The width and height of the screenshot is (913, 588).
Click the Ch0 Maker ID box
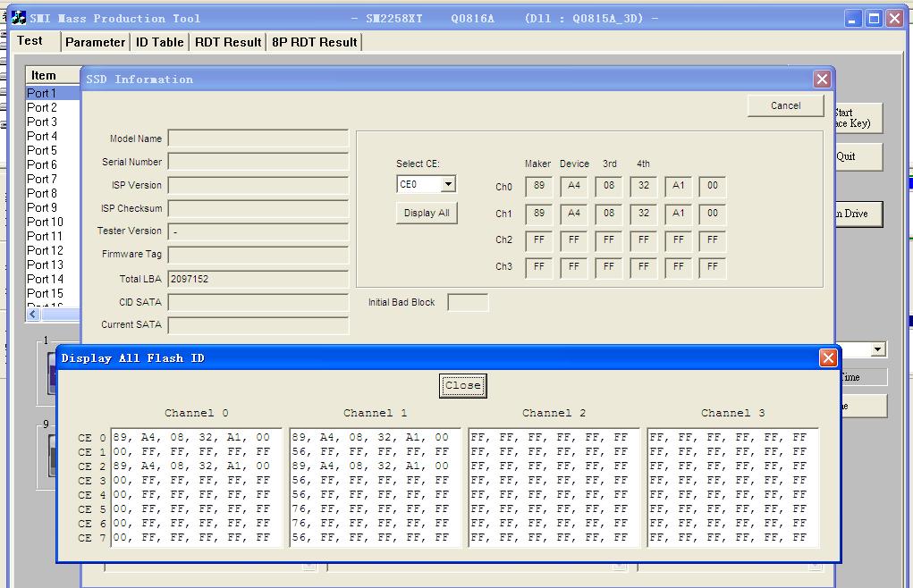tap(538, 186)
